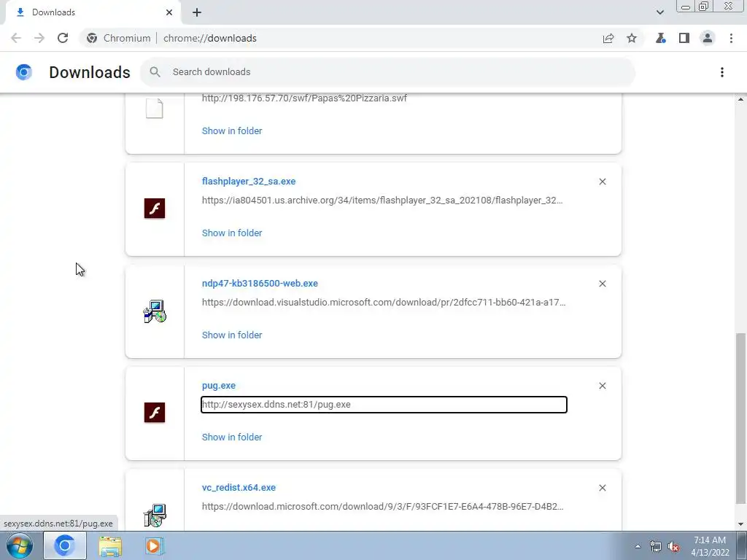Open Windows Explorer from the taskbar
747x560 pixels.
coord(110,546)
